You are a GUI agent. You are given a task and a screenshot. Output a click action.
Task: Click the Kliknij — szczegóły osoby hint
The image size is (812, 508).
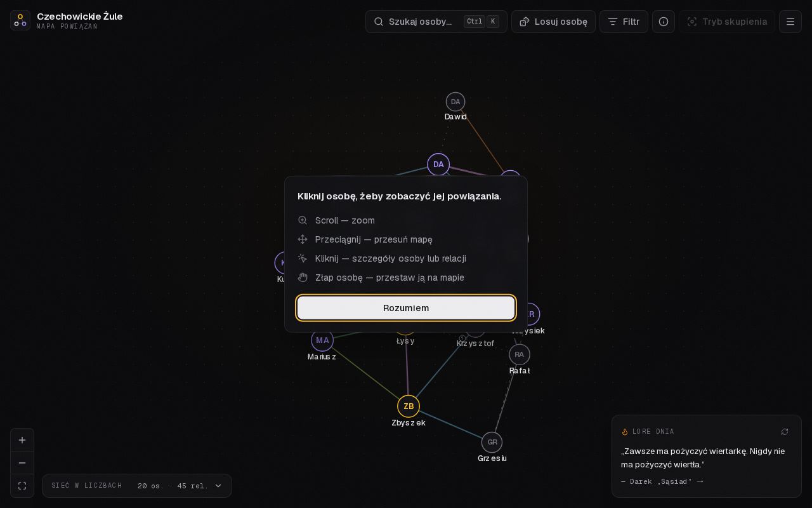(391, 258)
